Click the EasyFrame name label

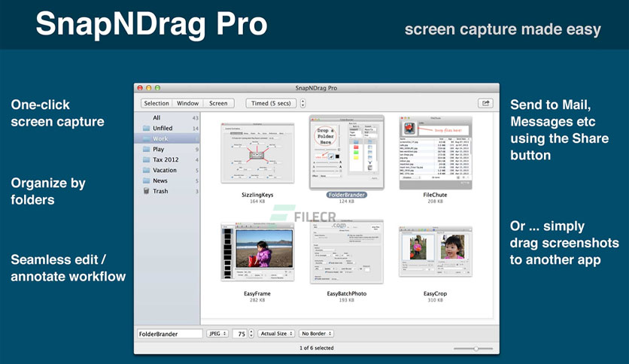pyautogui.click(x=257, y=293)
